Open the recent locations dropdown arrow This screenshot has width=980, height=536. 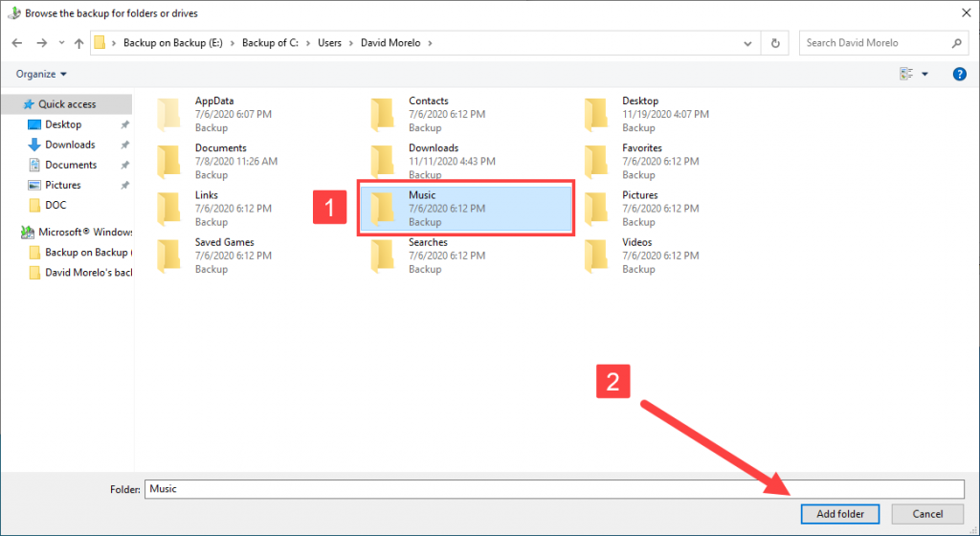pos(61,43)
